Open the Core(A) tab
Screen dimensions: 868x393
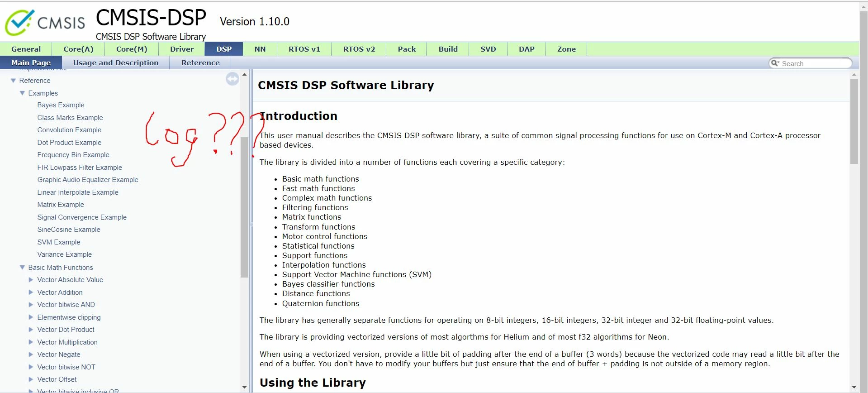78,49
